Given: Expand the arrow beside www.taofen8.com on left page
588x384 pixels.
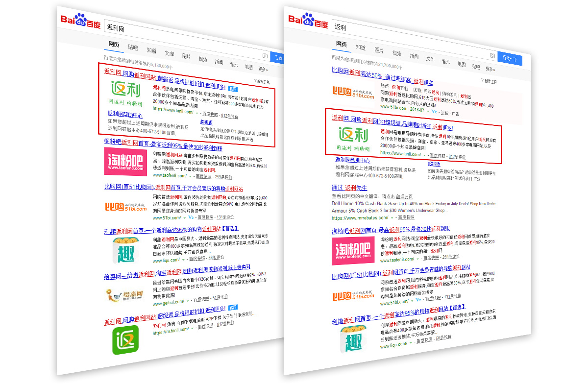Looking at the screenshot, I should pyautogui.click(x=190, y=176).
